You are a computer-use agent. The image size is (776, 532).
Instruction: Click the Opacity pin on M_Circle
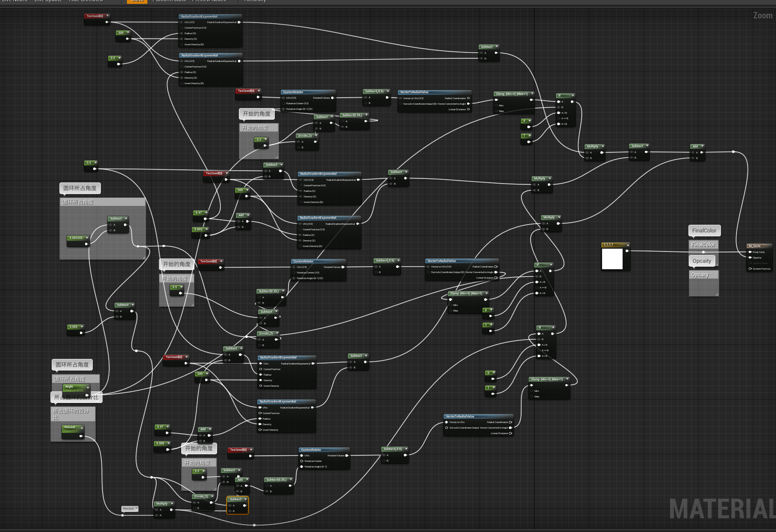pyautogui.click(x=750, y=258)
